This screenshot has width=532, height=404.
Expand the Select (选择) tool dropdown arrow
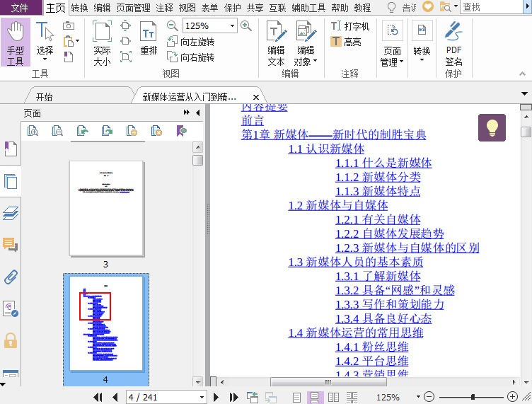45,59
